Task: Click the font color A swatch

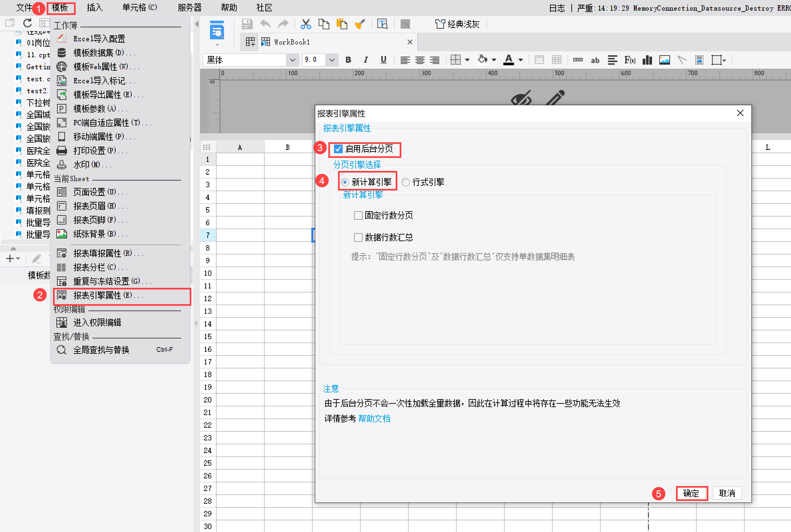Action: tap(508, 60)
